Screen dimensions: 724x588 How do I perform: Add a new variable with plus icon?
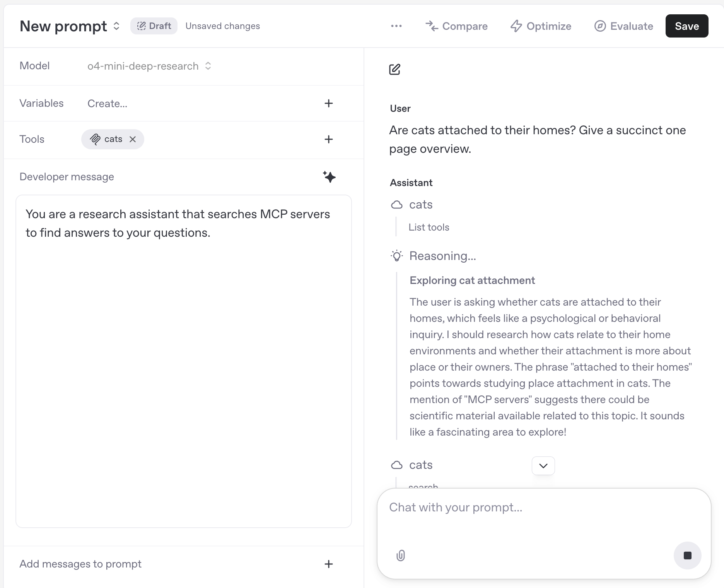[328, 103]
